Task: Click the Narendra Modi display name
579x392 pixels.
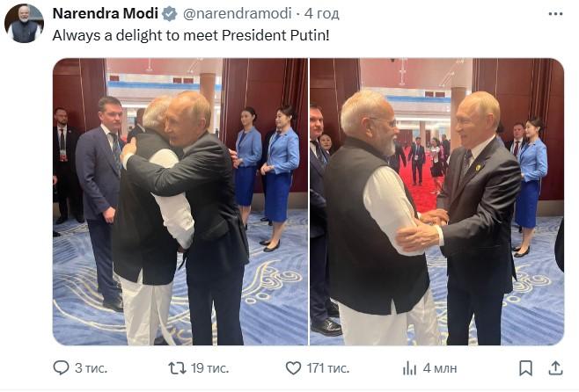Action: pos(106,14)
